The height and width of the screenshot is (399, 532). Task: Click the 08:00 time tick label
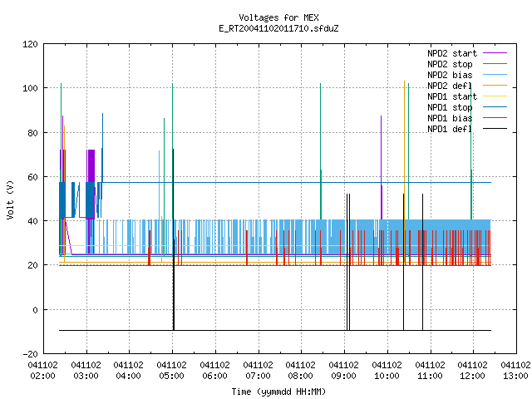[x=301, y=376]
